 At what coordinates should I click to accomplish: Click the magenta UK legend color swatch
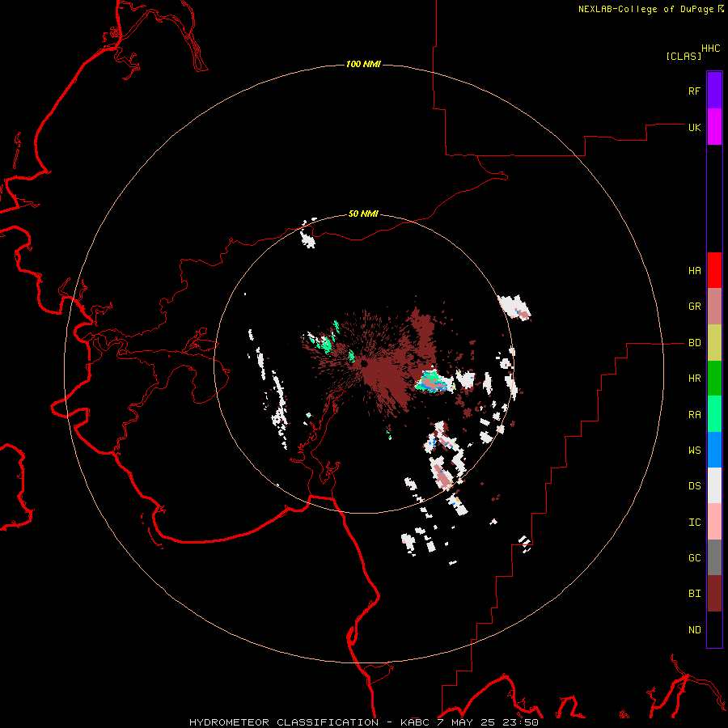(x=714, y=127)
